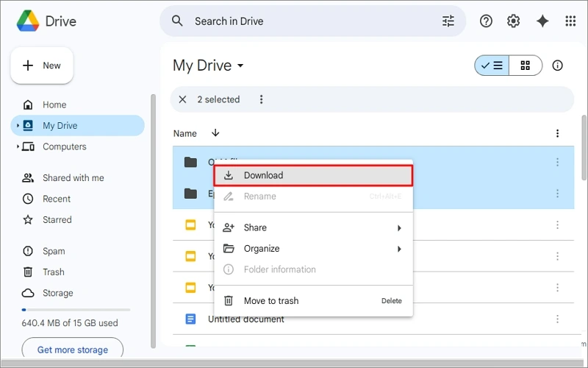Click the sidebar vertical scrollbar
Image resolution: width=588 pixels, height=368 pixels.
pyautogui.click(x=153, y=222)
